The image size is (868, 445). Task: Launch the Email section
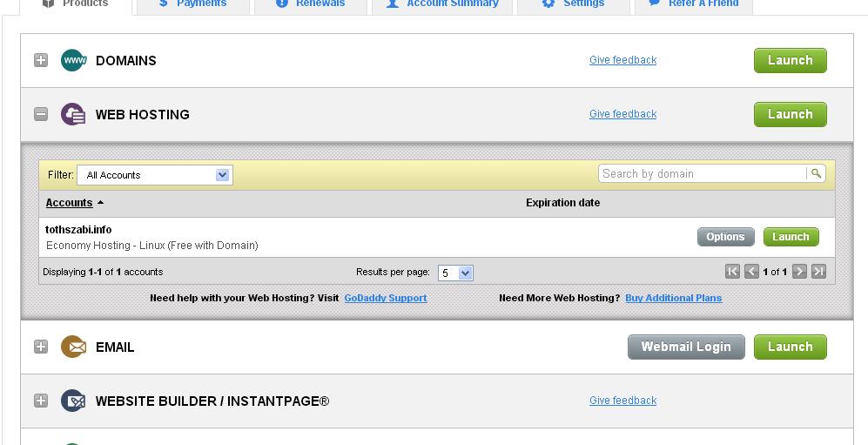790,347
